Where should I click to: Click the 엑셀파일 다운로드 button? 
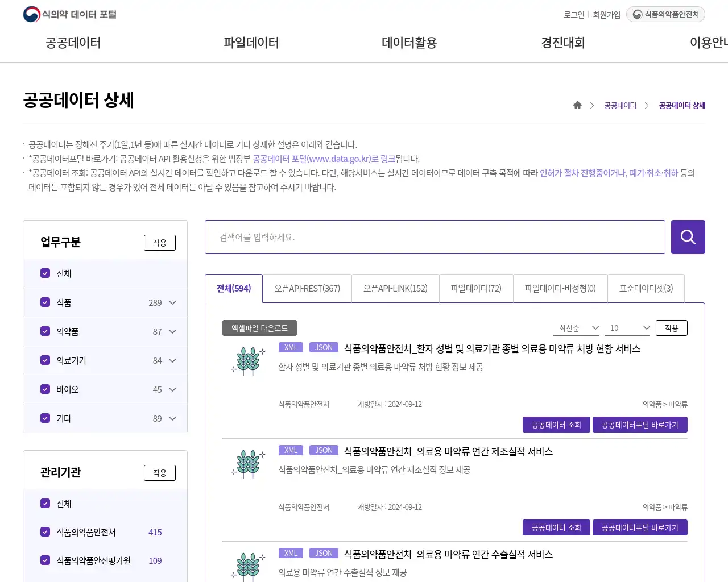pyautogui.click(x=259, y=328)
